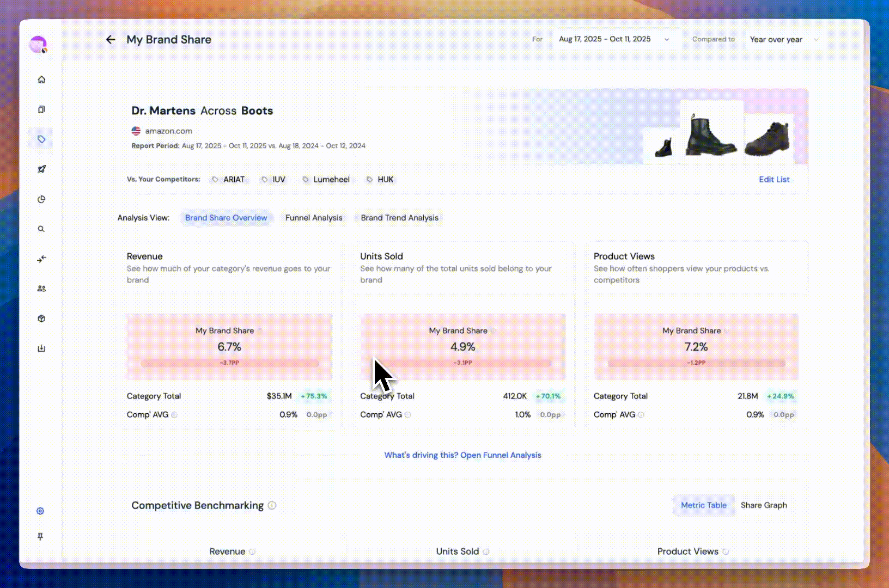This screenshot has width=889, height=588.
Task: Switch to Funnel Analysis view
Action: pyautogui.click(x=314, y=218)
